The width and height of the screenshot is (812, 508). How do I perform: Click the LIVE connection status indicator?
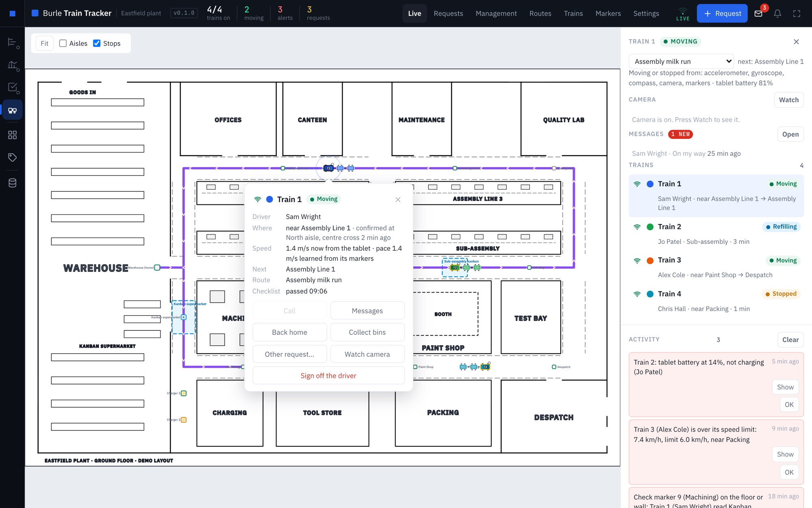(x=683, y=13)
